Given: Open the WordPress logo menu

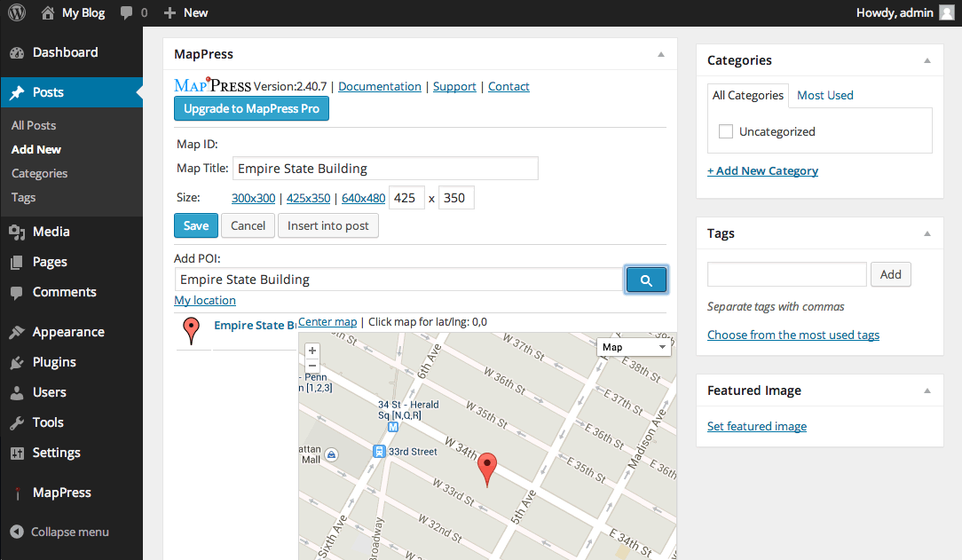Looking at the screenshot, I should (17, 12).
